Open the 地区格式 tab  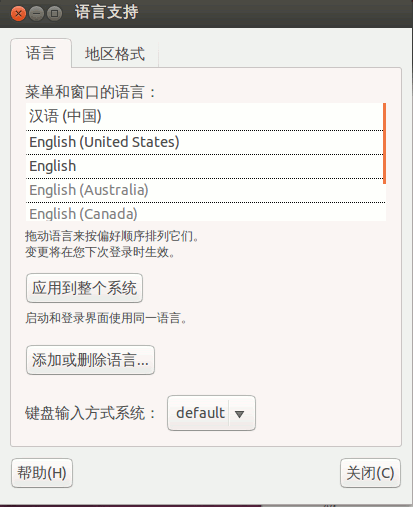point(115,54)
